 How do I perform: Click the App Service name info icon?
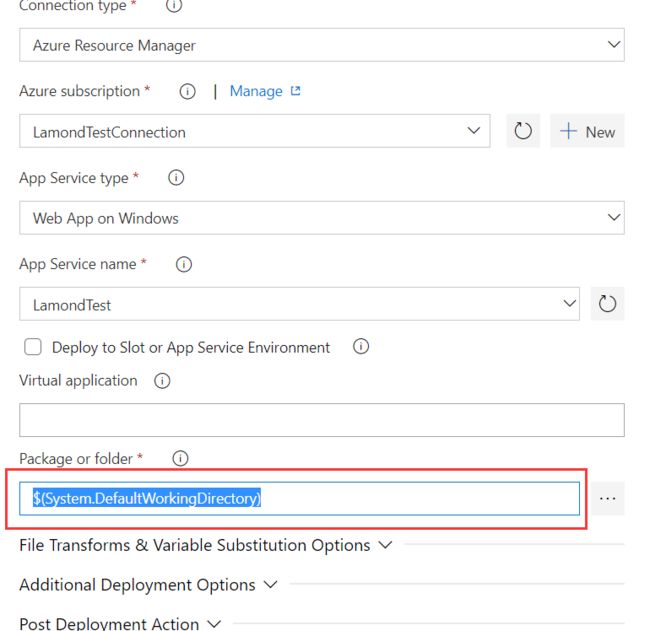pos(184,264)
